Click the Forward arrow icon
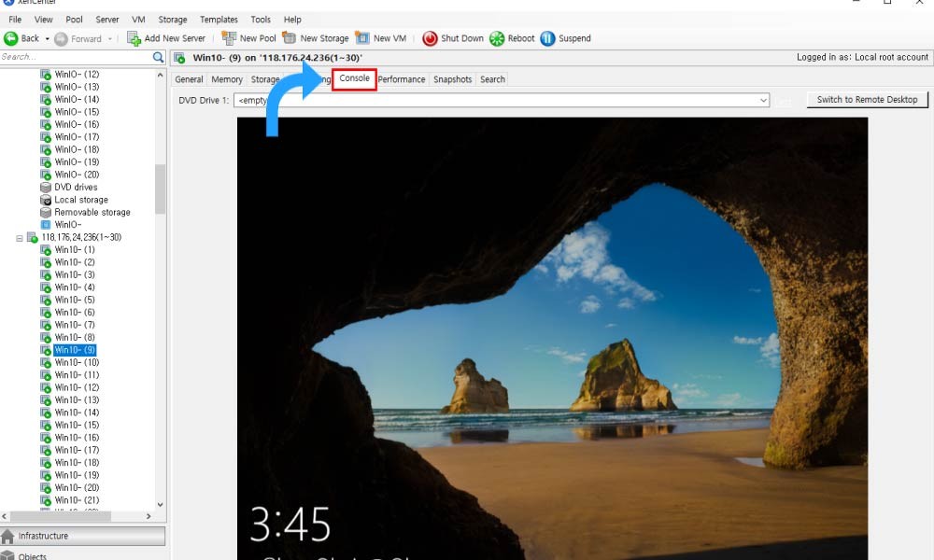934x560 pixels. coord(61,39)
